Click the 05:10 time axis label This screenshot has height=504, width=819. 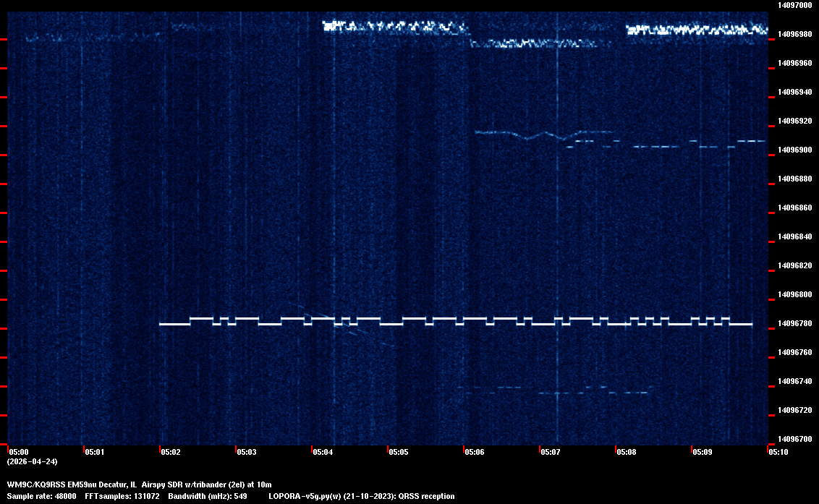(x=778, y=452)
